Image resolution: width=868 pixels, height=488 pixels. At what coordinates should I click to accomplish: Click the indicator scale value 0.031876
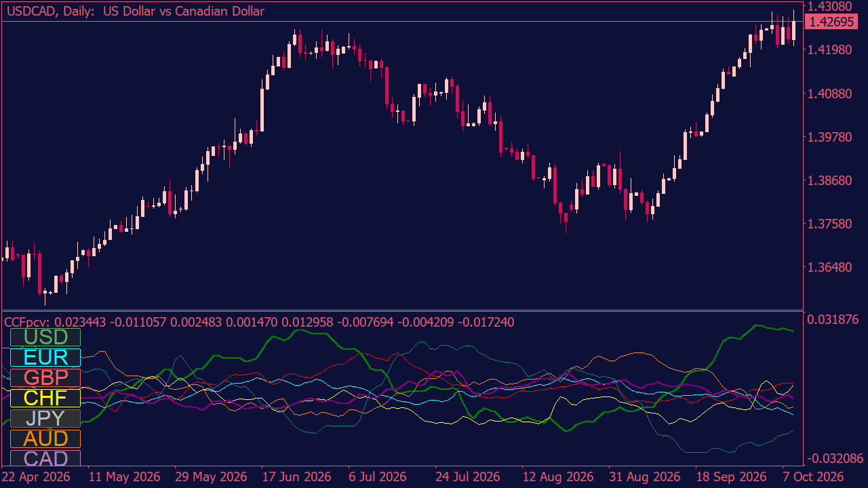point(832,319)
